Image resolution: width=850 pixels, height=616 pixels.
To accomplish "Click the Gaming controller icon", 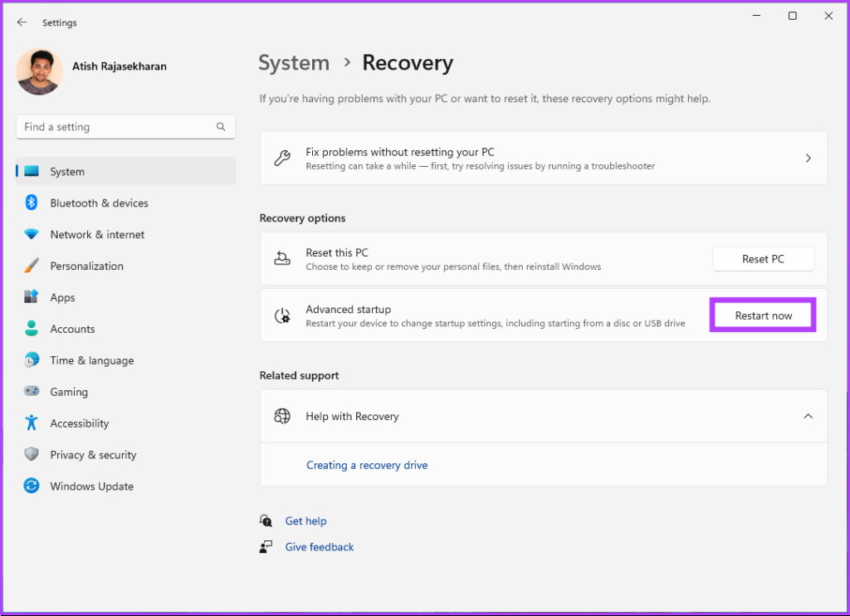I will pos(32,391).
